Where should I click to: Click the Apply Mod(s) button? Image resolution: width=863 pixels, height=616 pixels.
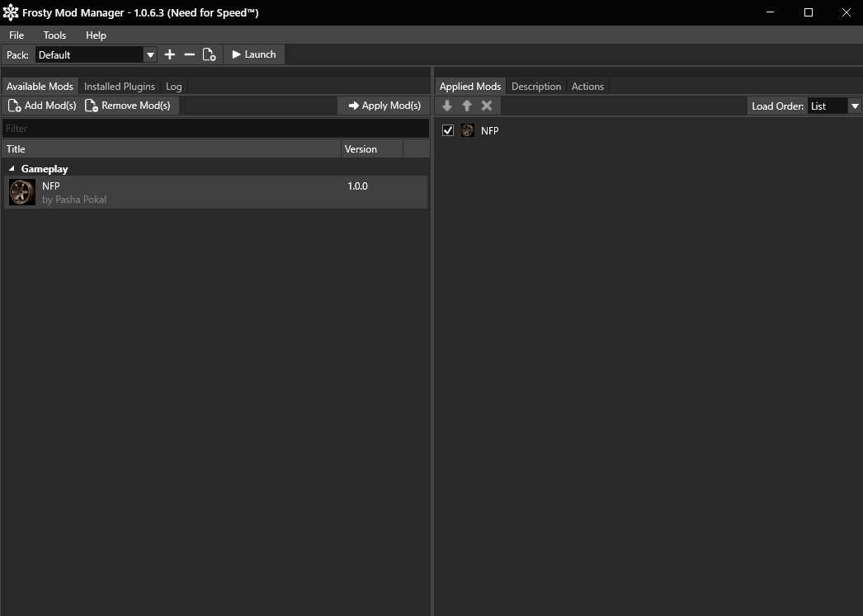[x=384, y=106]
